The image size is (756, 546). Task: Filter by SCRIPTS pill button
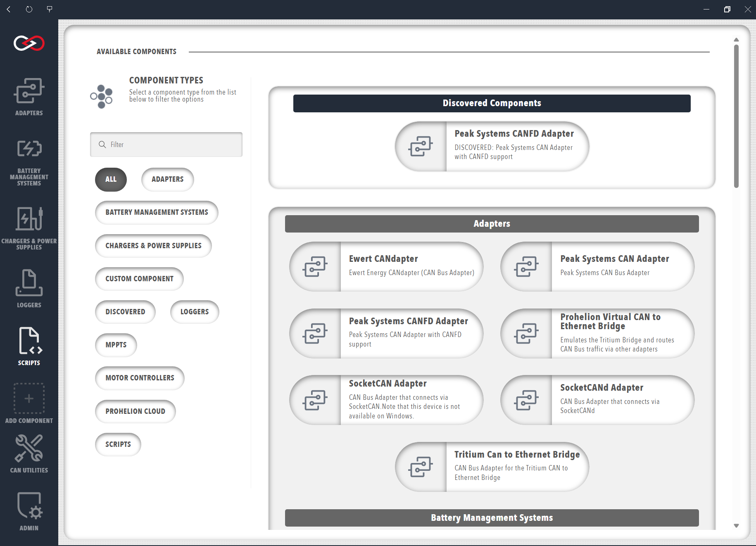pyautogui.click(x=118, y=444)
